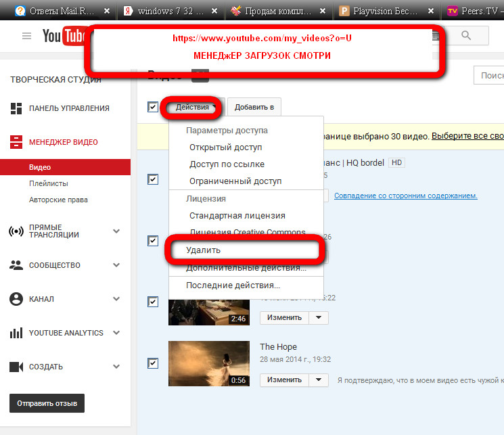Click the Peers.TV tab favicon
This screenshot has width=504, height=435.
[453, 12]
